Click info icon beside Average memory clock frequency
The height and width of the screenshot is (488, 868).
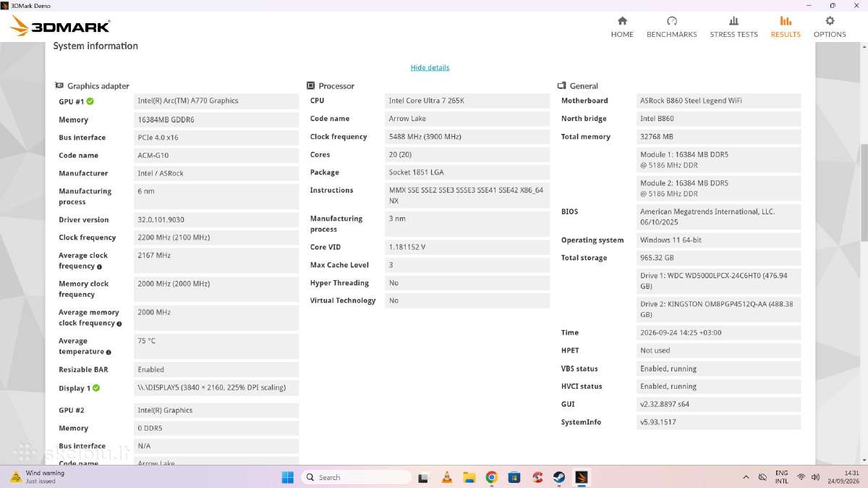(x=119, y=324)
